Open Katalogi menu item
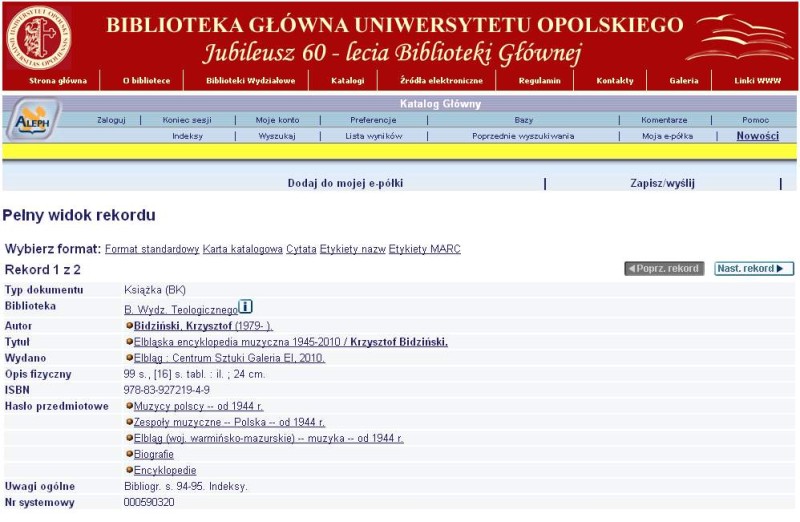This screenshot has height=522, width=800. 347,81
